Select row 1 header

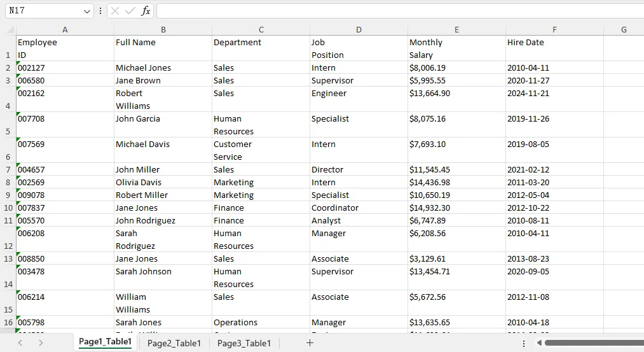pyautogui.click(x=8, y=48)
